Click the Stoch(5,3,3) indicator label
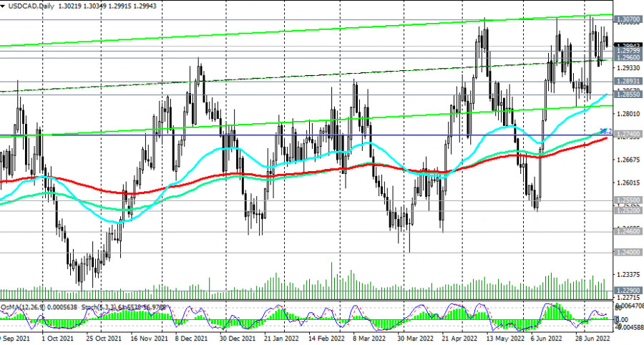This screenshot has width=644, height=345. [x=99, y=307]
